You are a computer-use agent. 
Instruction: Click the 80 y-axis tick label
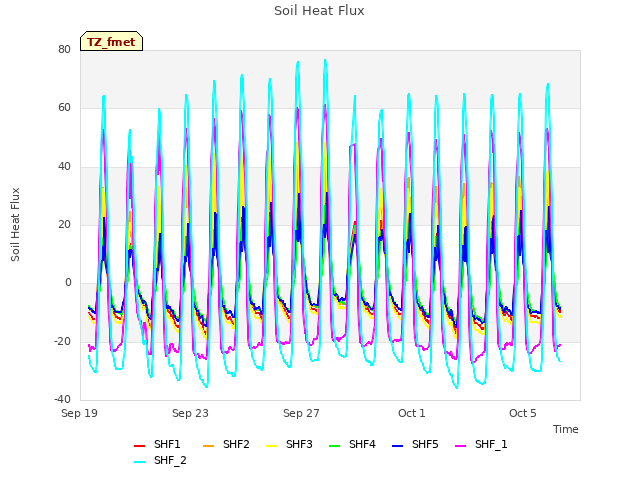64,49
